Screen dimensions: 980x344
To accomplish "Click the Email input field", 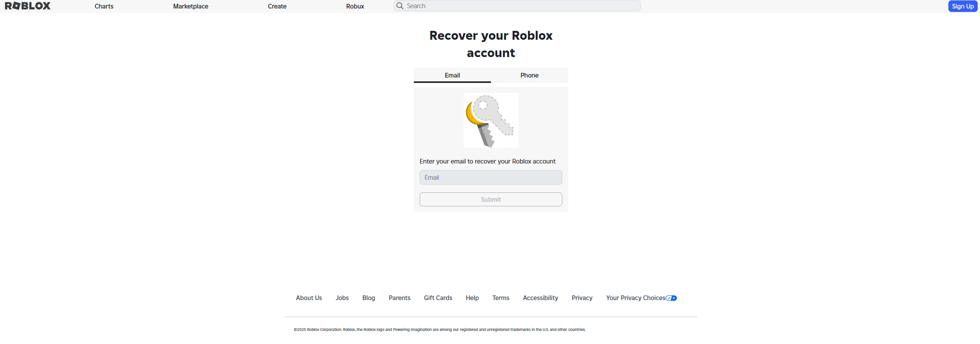I will [x=491, y=177].
